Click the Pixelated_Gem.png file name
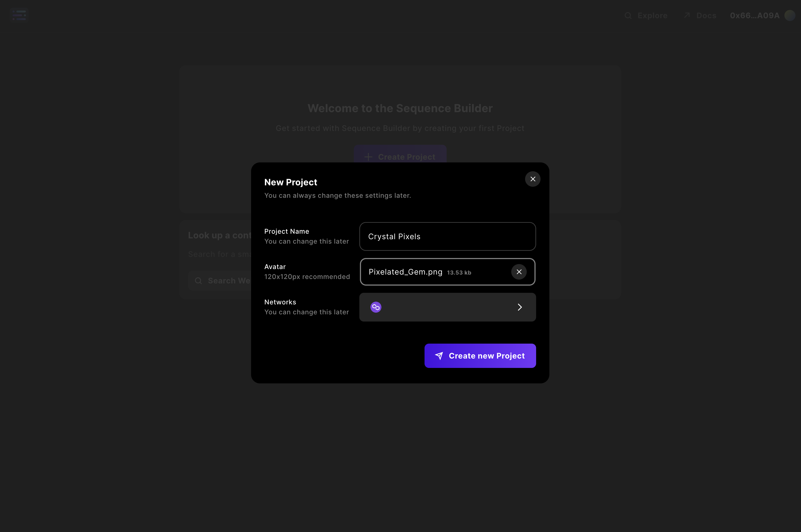The width and height of the screenshot is (801, 532). pyautogui.click(x=405, y=272)
